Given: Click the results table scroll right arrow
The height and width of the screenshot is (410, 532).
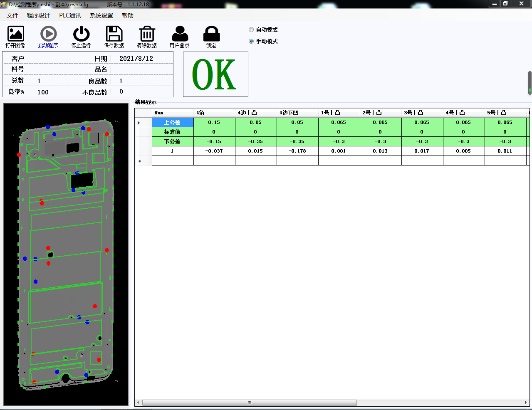Looking at the screenshot, I should point(526,403).
